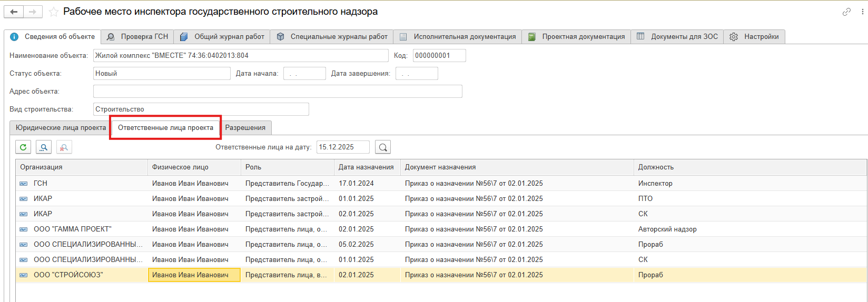Open the Разрешения subtab
868x302 pixels.
[245, 128]
